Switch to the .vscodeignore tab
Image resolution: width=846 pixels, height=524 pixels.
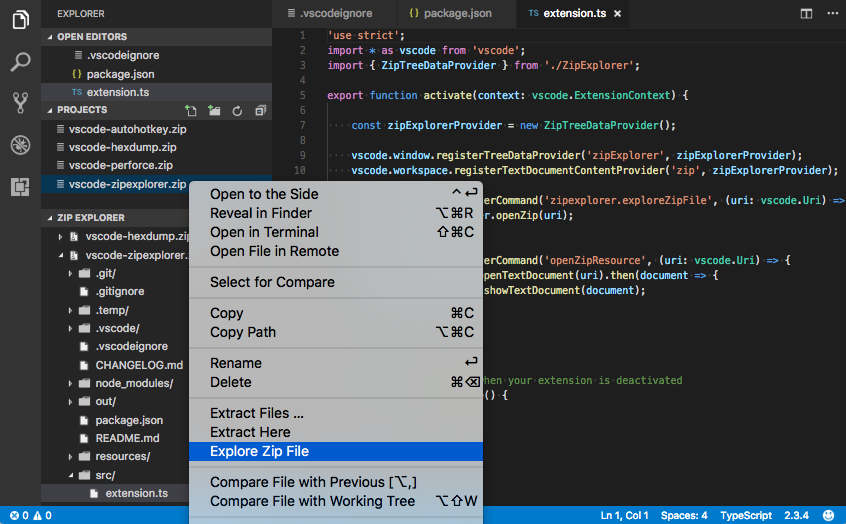[335, 13]
